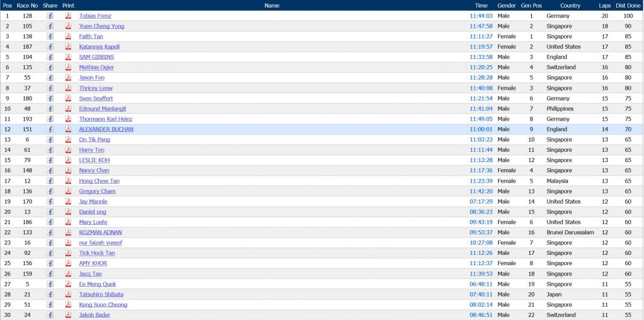Image resolution: width=644 pixels, height=320 pixels.
Task: Click Facebook share icon for Tobias Frenz
Action: (50, 16)
